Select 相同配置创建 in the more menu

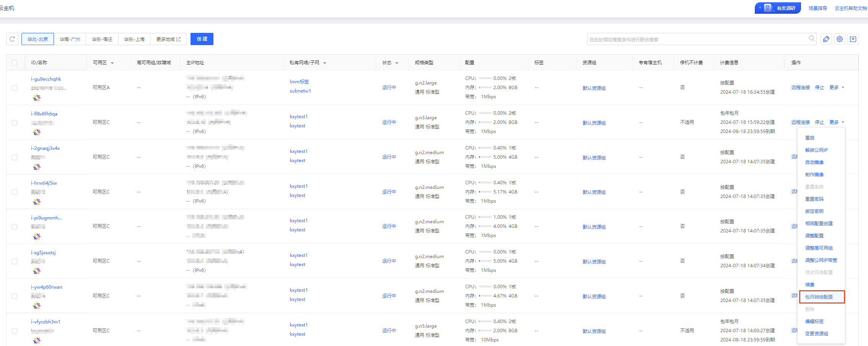(x=819, y=224)
